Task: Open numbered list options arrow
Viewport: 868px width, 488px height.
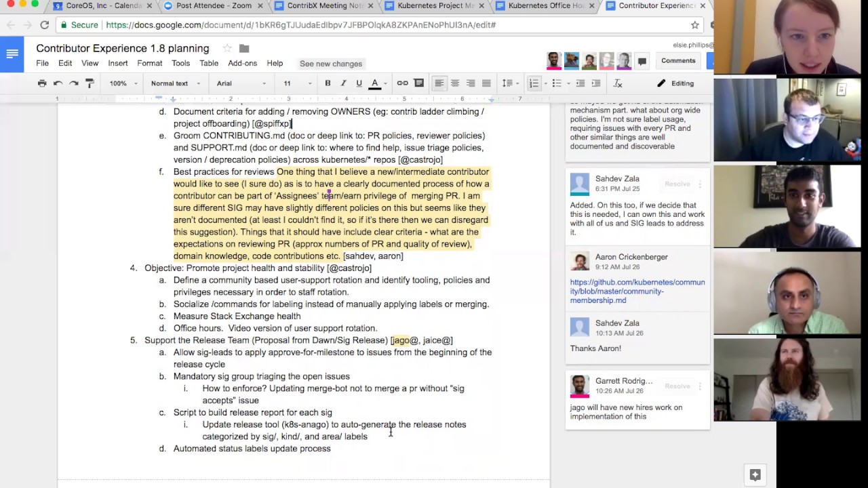Action: tap(544, 83)
